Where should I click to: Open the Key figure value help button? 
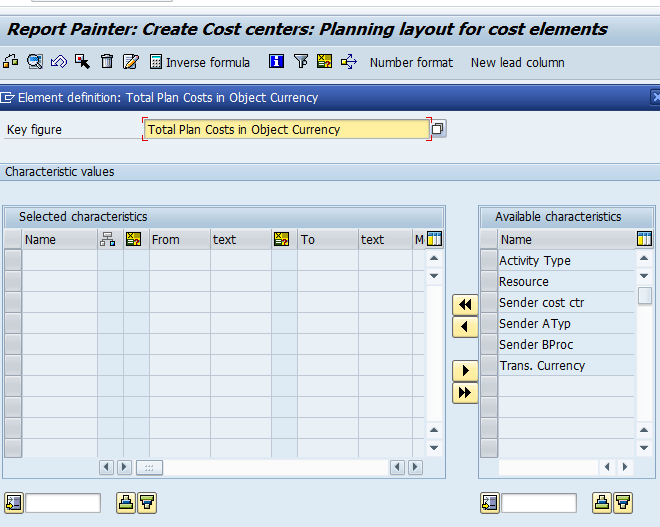tap(438, 129)
